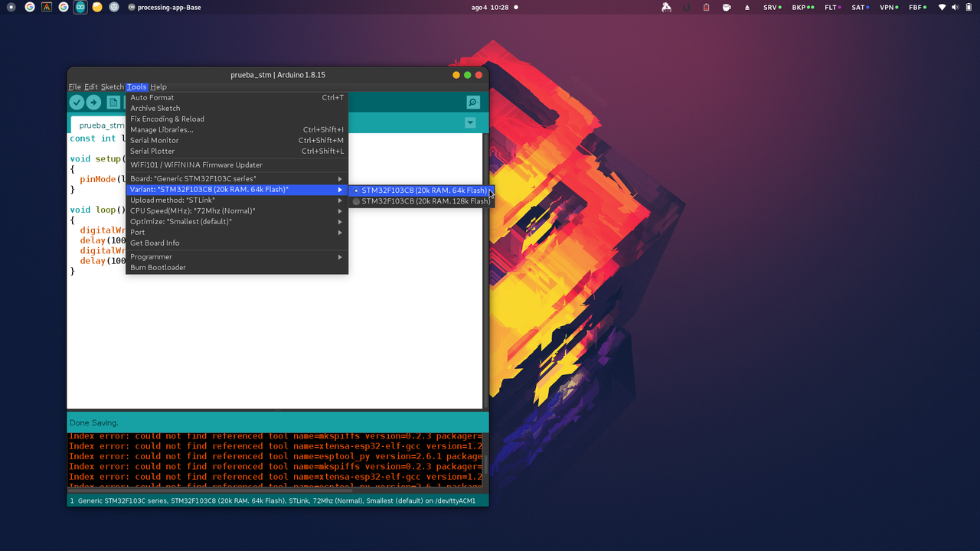Click the 'Done Saving.' status message
This screenshot has width=980, height=551.
tap(94, 422)
